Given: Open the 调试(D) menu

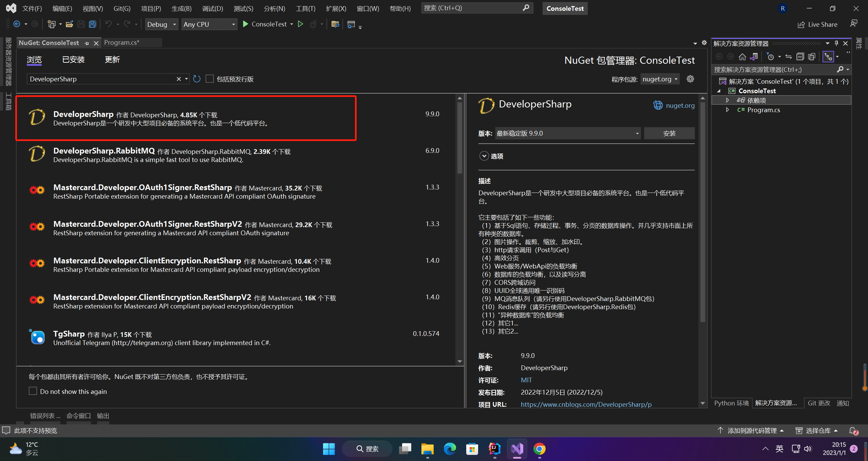Looking at the screenshot, I should click(x=212, y=8).
